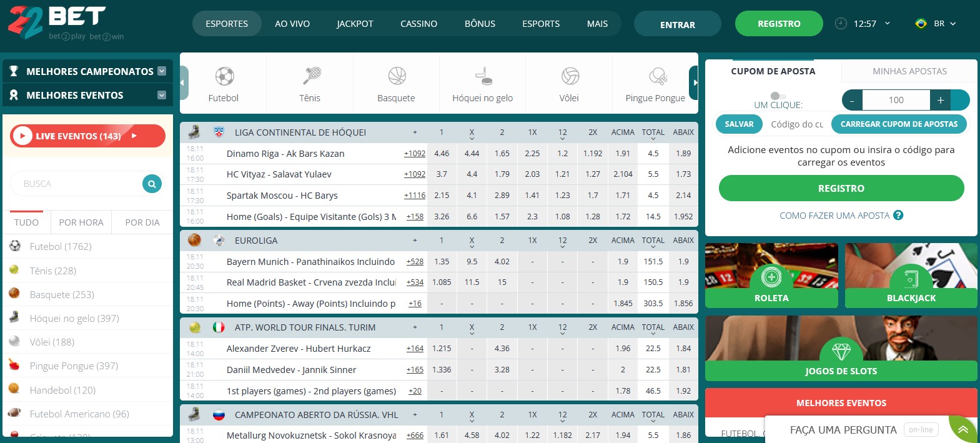Open the JACKPOT menu
Viewport: 980px width, 443px height.
(355, 24)
